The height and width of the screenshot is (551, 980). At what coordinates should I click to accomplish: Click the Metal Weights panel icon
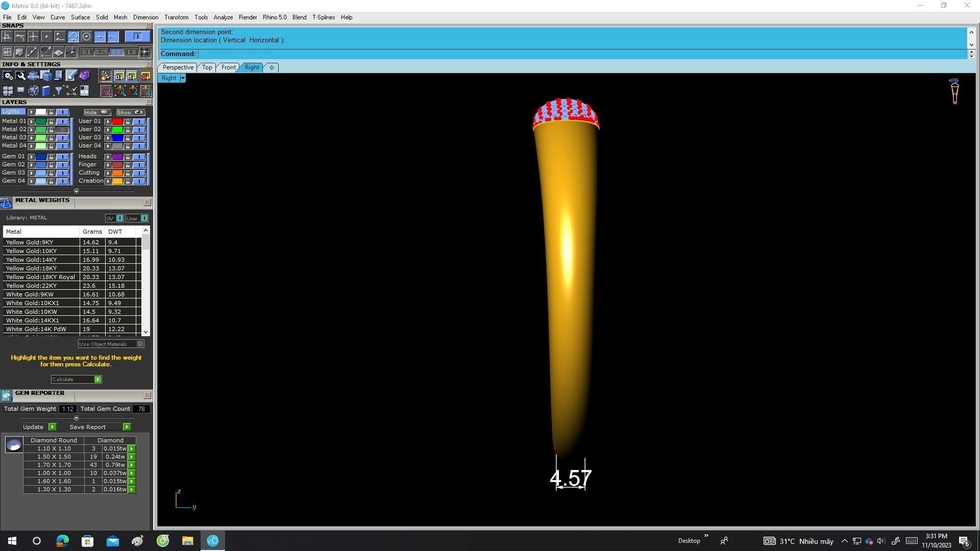click(x=6, y=203)
